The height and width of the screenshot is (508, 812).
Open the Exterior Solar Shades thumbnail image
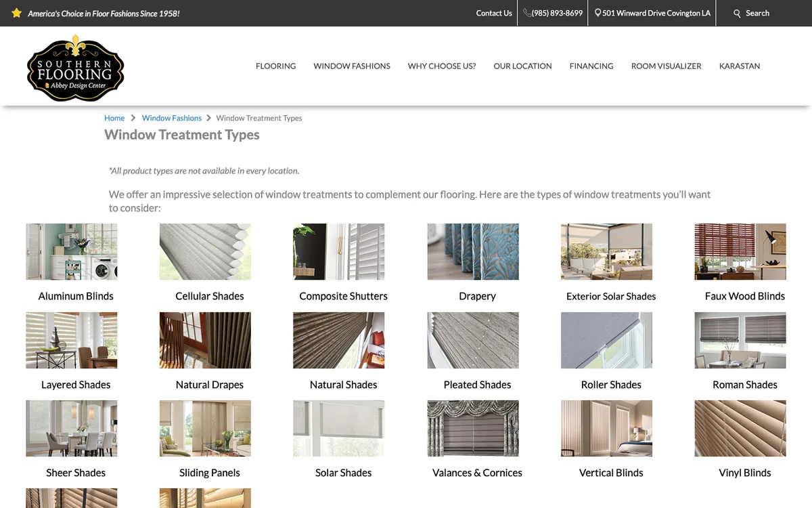tap(607, 252)
